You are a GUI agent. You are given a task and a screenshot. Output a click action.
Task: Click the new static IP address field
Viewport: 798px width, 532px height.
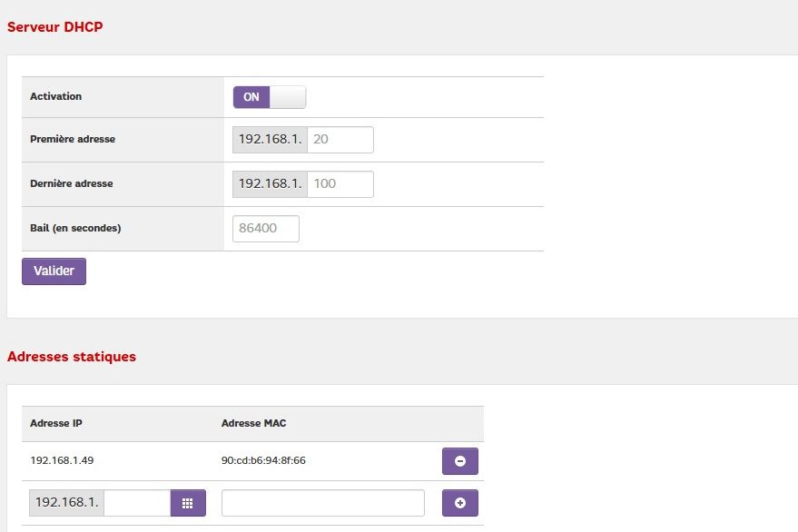point(138,503)
